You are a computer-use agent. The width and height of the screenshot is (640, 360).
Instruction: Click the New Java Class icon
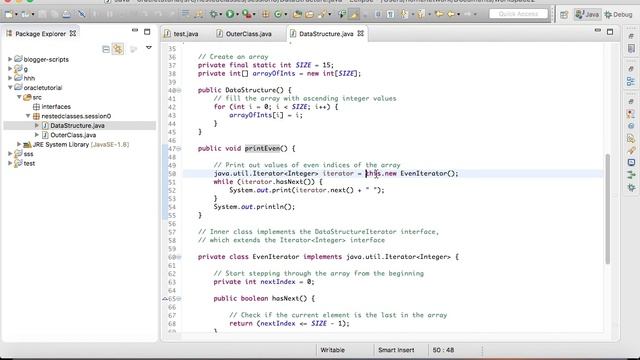click(278, 14)
